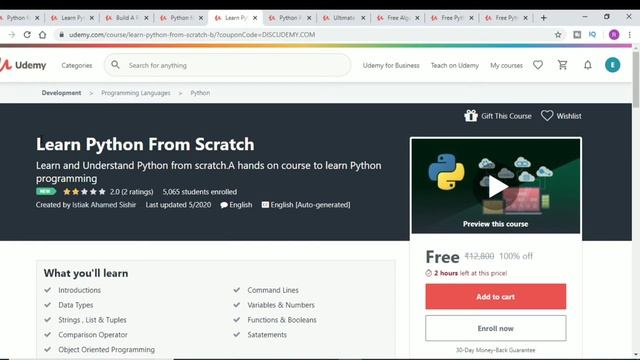Bookmark this page with star icon

558,35
